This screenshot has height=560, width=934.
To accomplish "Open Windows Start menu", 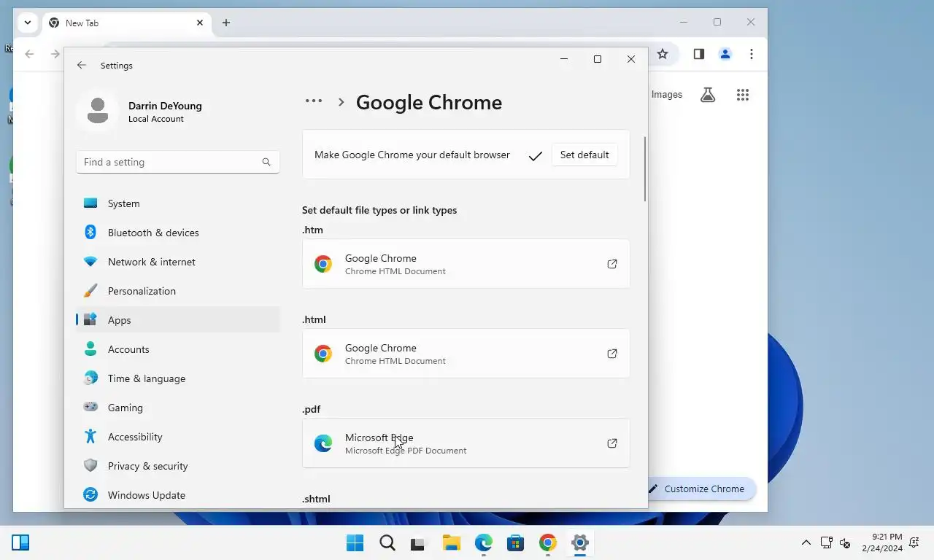I will (x=355, y=542).
